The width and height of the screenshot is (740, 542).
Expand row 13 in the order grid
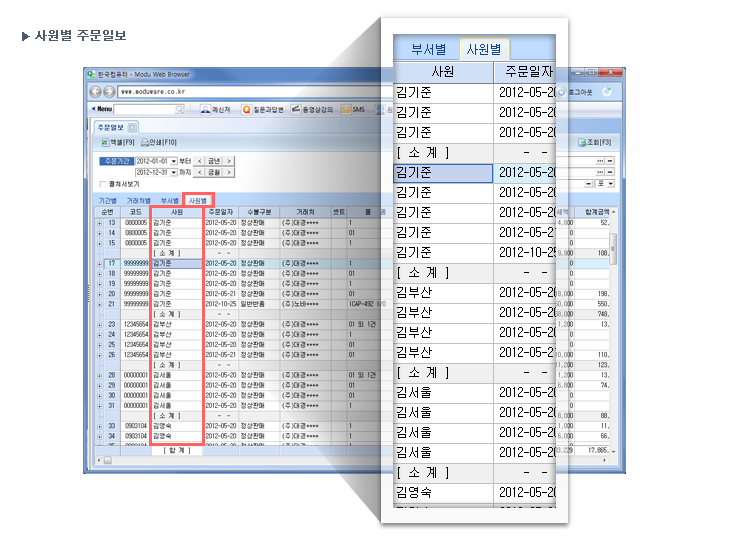pos(99,222)
